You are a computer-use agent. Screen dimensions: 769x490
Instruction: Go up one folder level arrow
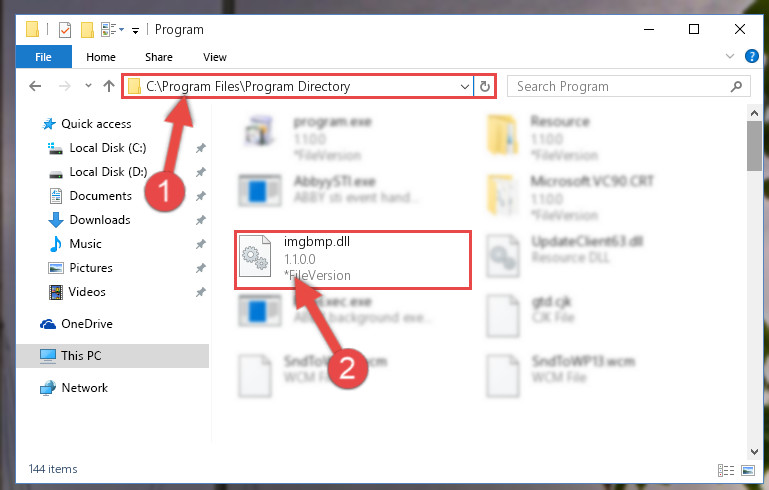[109, 86]
